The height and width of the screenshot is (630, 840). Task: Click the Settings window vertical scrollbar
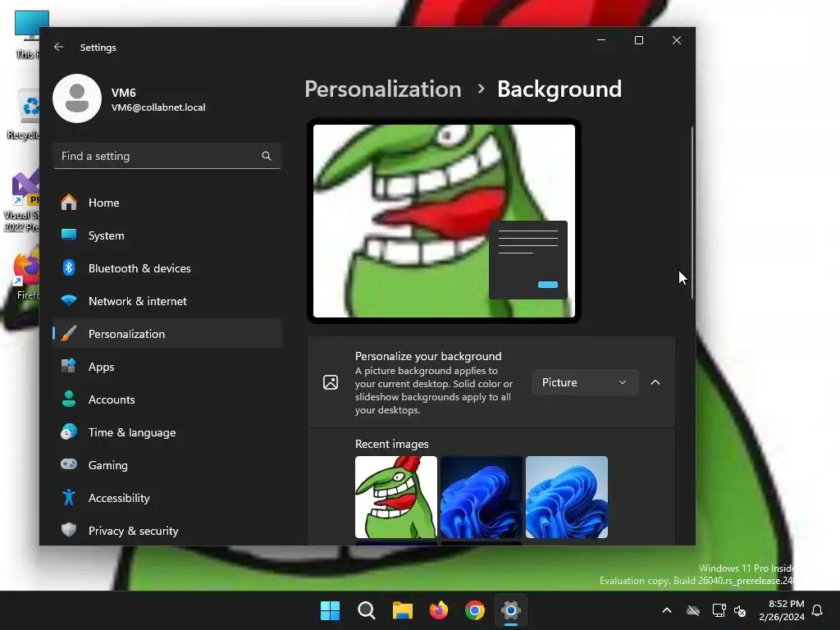pos(692,212)
